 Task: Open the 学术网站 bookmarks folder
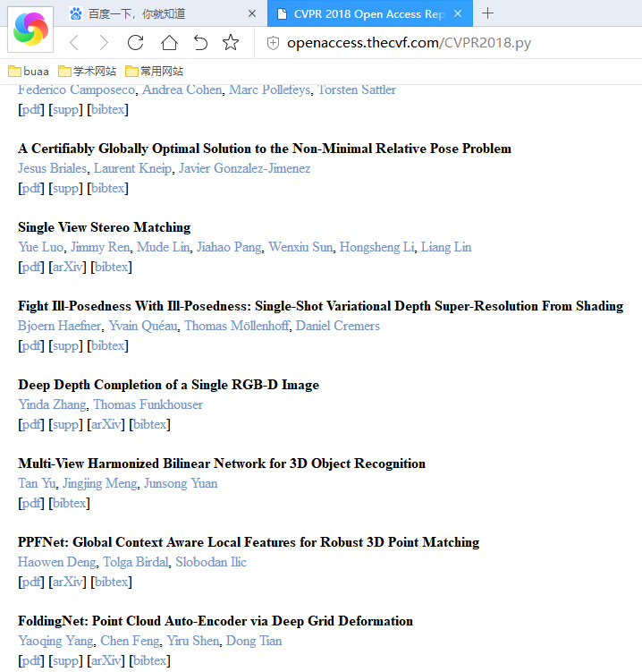[x=87, y=72]
